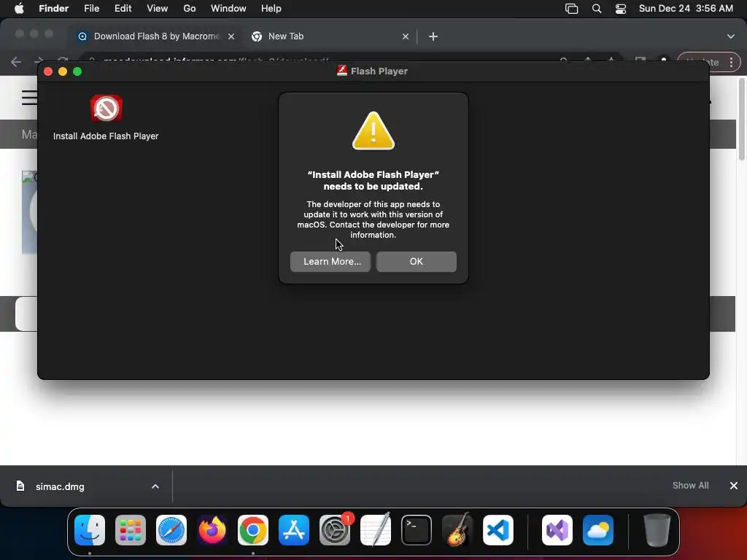Click the Flash Player title bar icon
The width and height of the screenshot is (747, 560).
point(341,71)
